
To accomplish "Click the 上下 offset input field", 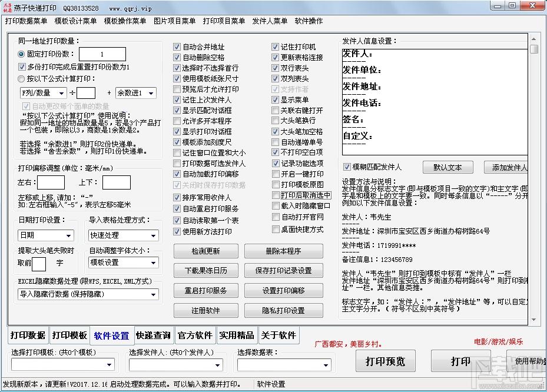I will pos(117,182).
